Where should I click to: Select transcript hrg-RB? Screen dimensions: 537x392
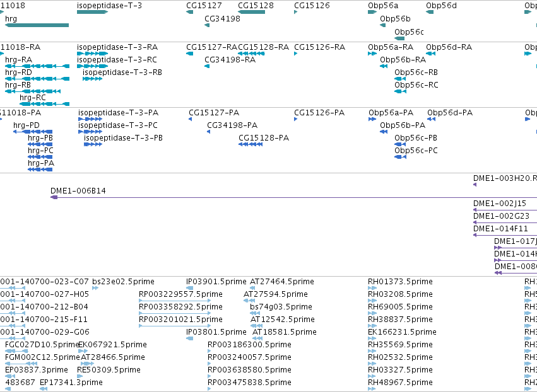[33, 91]
